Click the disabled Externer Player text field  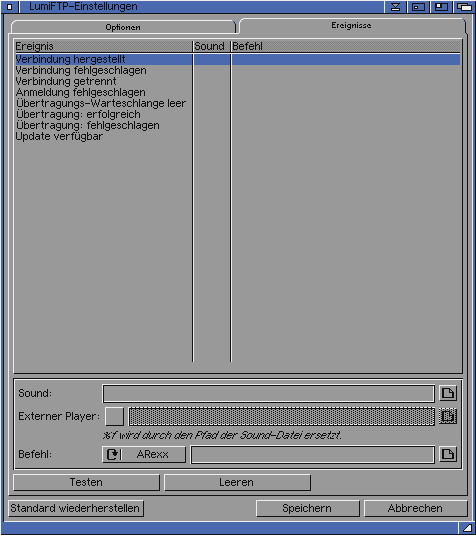coord(282,416)
